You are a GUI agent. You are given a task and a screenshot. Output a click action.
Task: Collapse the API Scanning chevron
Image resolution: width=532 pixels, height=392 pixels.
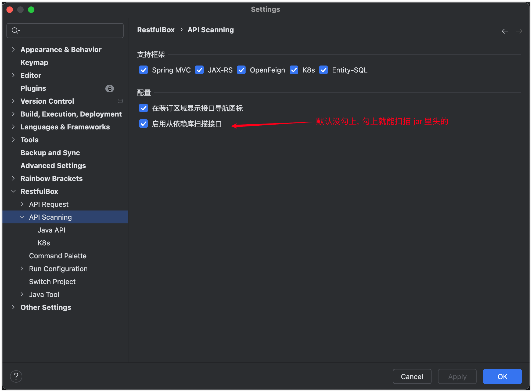pos(22,217)
